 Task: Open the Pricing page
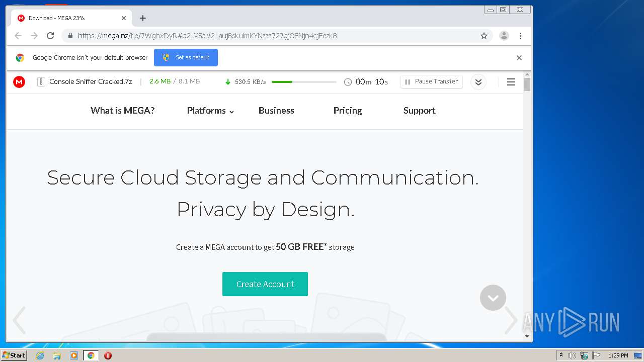tap(348, 111)
